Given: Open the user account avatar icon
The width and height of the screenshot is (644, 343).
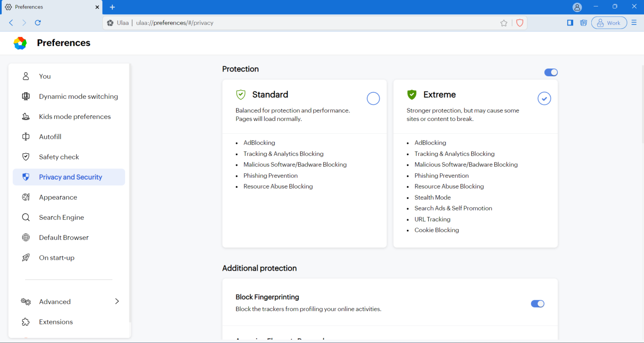Looking at the screenshot, I should tap(577, 7).
